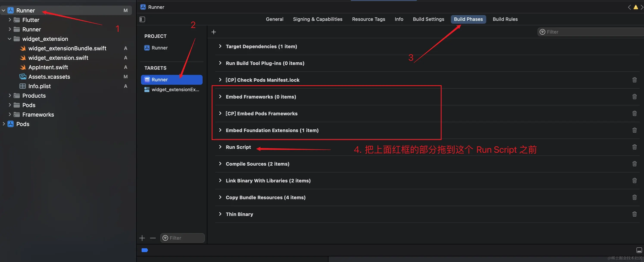The width and height of the screenshot is (644, 262).
Task: Click the add target plus button
Action: click(x=142, y=238)
